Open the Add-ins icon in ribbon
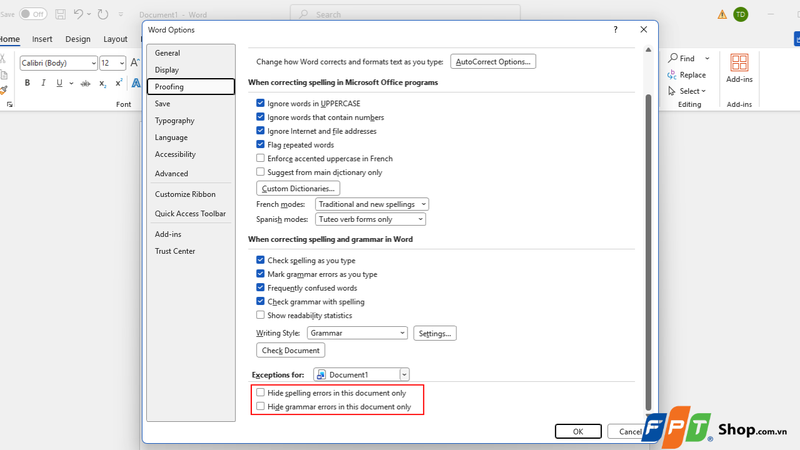The image size is (800, 450). coord(739,68)
